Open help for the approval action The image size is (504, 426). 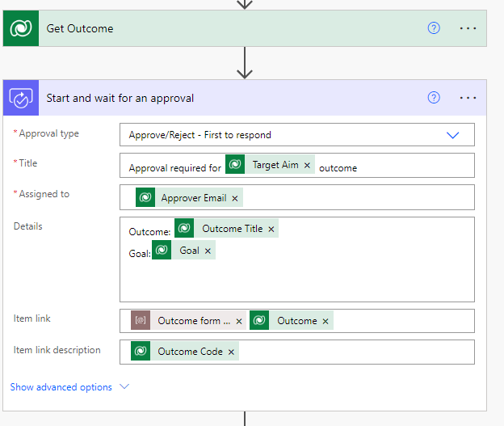[434, 98]
